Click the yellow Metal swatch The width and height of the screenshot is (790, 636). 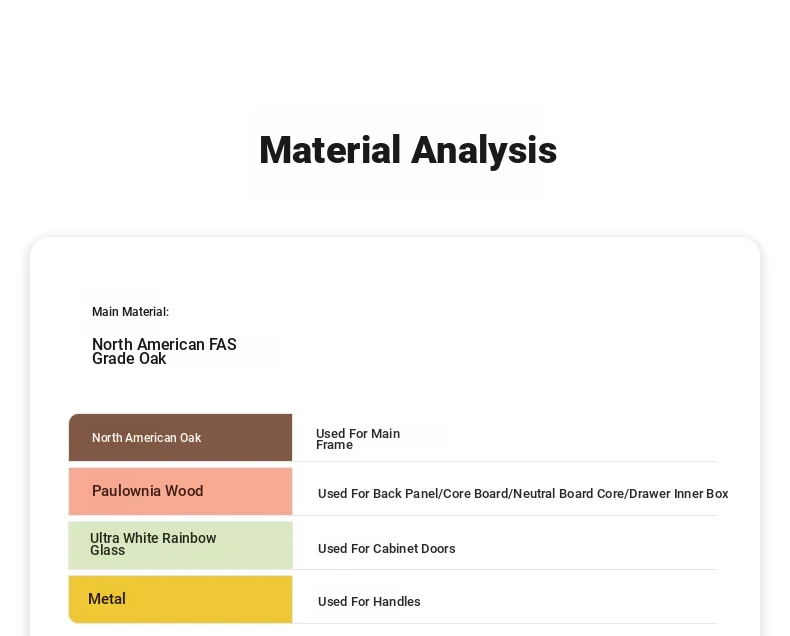pyautogui.click(x=180, y=599)
